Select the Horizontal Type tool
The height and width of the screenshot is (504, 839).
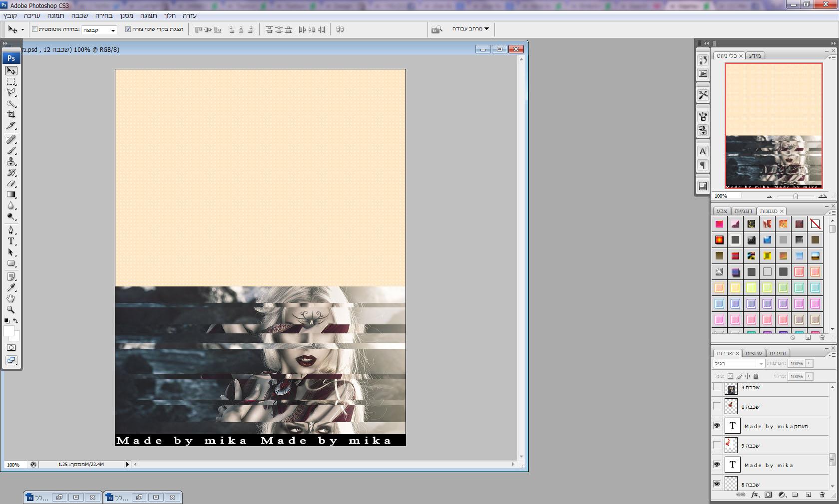pos(11,241)
